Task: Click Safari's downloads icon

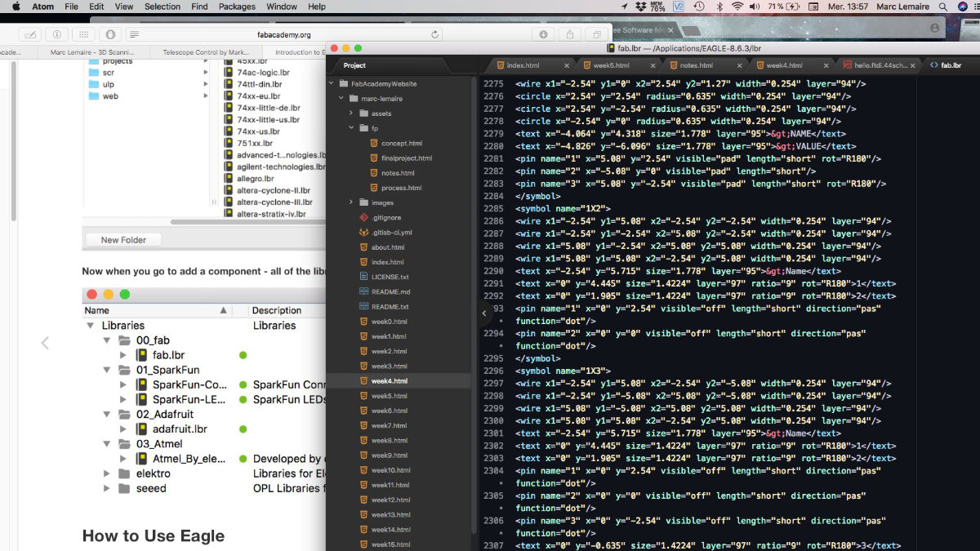Action: [x=544, y=34]
